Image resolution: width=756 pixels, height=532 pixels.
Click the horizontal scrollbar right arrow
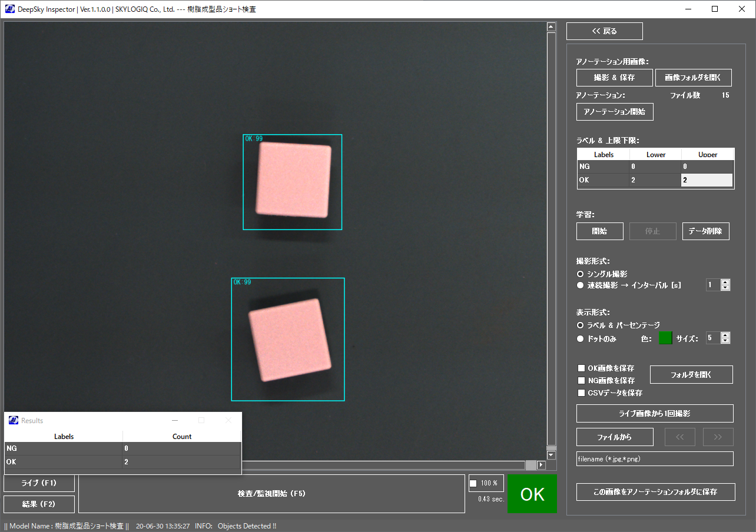(x=542, y=465)
